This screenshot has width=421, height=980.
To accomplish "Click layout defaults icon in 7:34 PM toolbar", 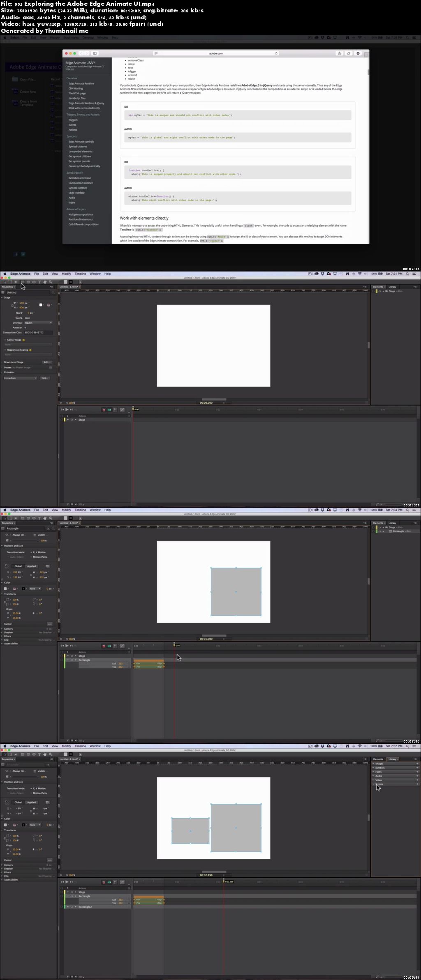I will pos(81,518).
